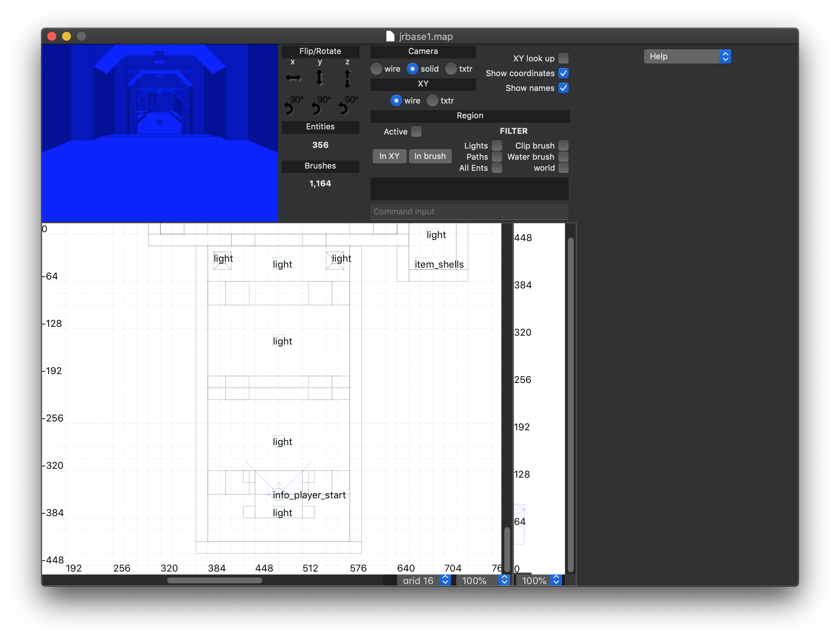Click the flip Y axis arrow icon

pyautogui.click(x=320, y=78)
